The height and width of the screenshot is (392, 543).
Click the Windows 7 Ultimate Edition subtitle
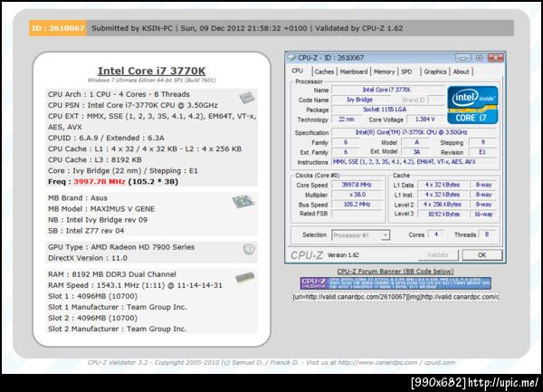[x=152, y=80]
